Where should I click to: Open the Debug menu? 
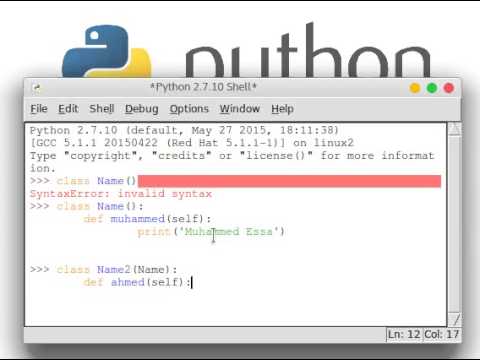[x=142, y=109]
